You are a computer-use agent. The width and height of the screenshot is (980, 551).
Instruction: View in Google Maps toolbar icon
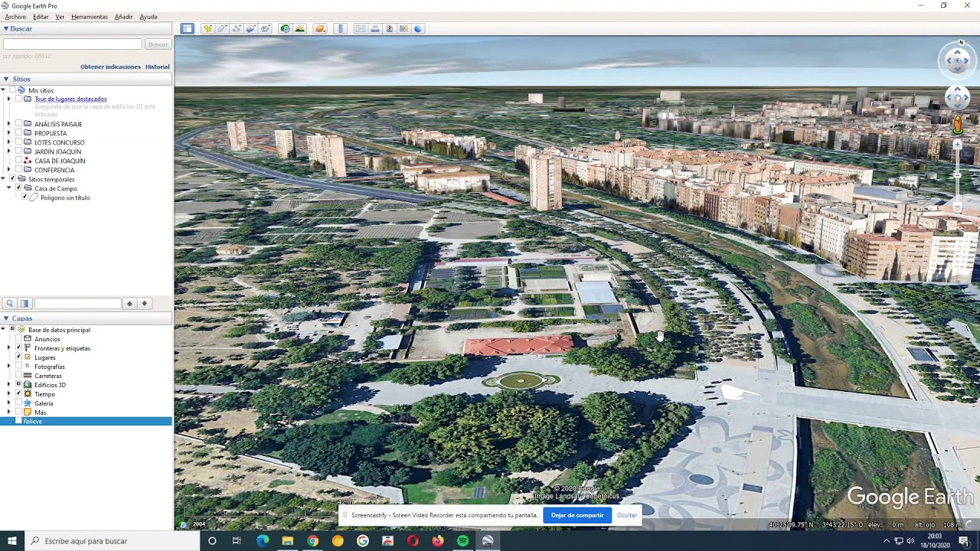pos(403,28)
